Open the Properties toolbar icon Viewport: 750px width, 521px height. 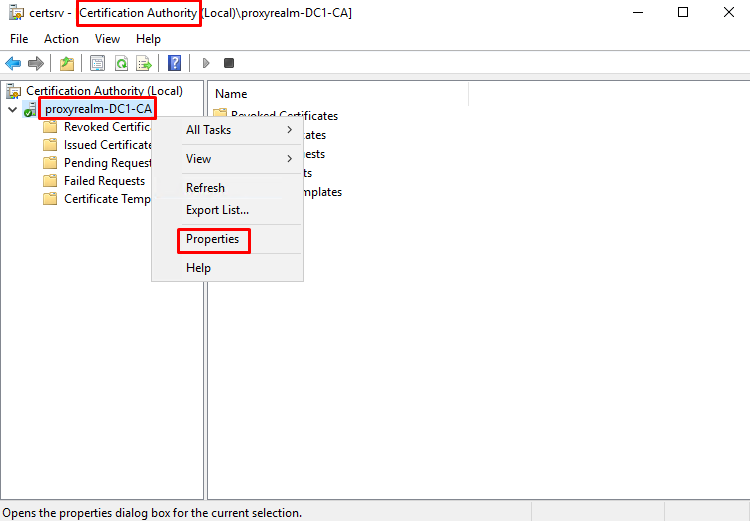[98, 63]
